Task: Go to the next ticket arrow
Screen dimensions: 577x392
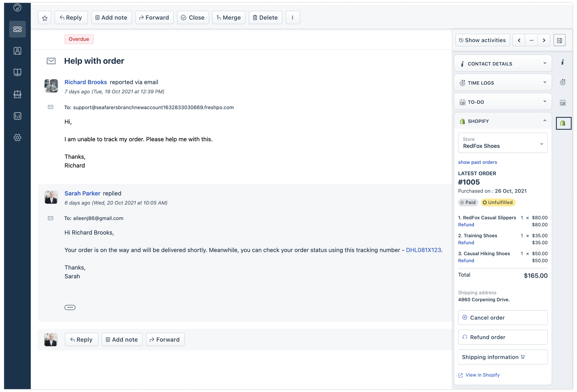Action: click(x=544, y=40)
